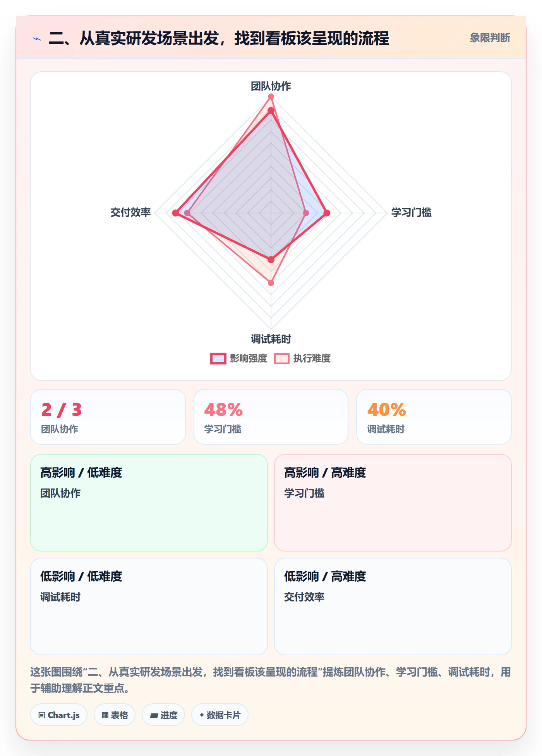The image size is (542, 756).
Task: Click the 进度 tag chip
Action: tap(163, 715)
